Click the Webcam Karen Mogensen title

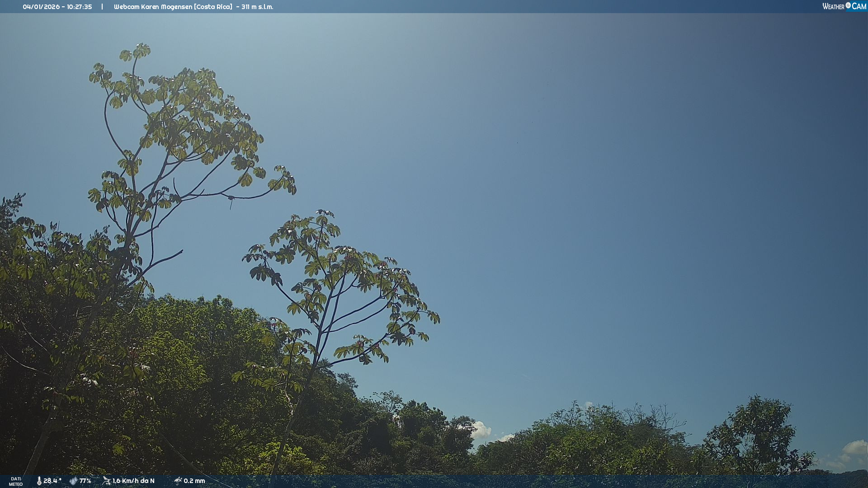click(153, 7)
